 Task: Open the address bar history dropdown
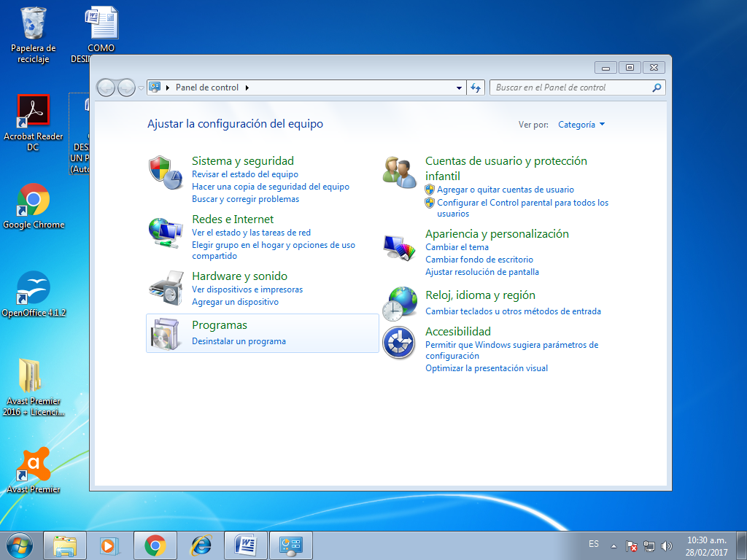pos(459,87)
